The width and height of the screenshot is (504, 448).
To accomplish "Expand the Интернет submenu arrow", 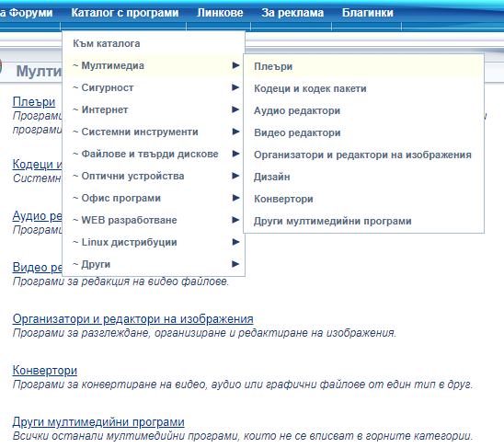I will (x=235, y=109).
